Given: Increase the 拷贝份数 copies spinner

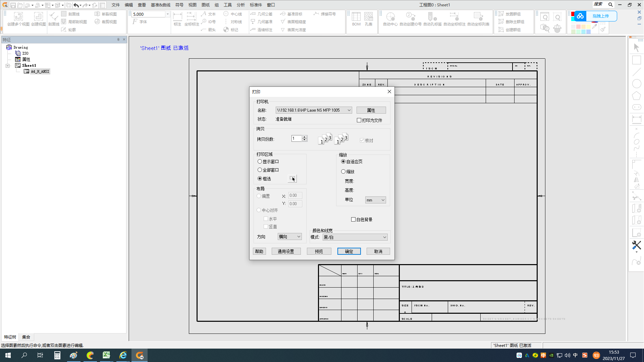Looking at the screenshot, I should click(305, 137).
